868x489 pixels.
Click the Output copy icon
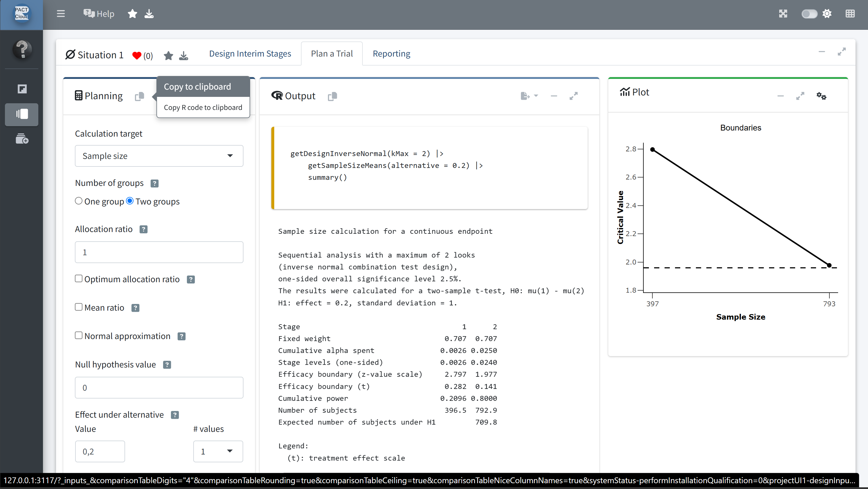coord(332,96)
